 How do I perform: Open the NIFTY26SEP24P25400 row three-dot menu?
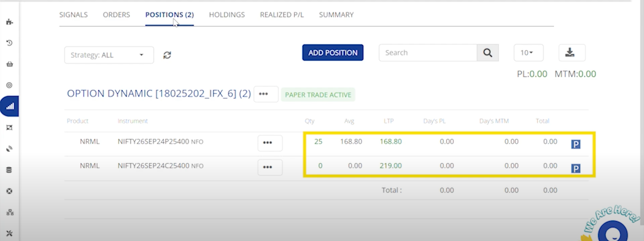pyautogui.click(x=270, y=143)
